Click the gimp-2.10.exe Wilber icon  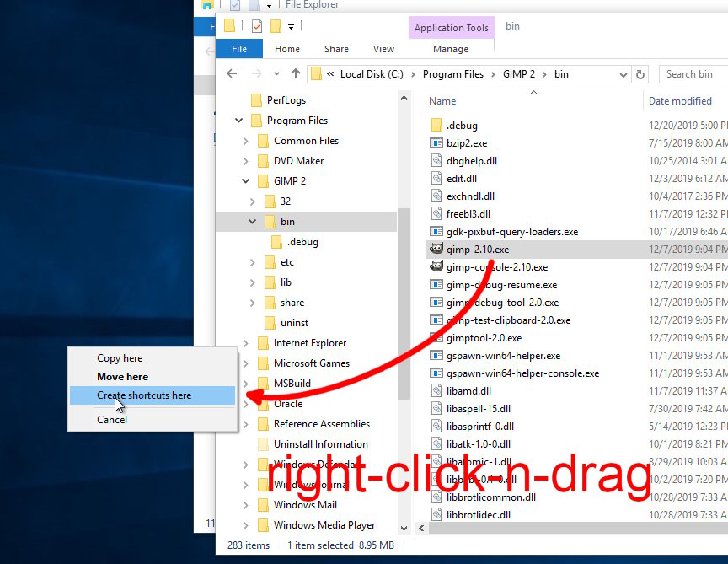tap(436, 250)
